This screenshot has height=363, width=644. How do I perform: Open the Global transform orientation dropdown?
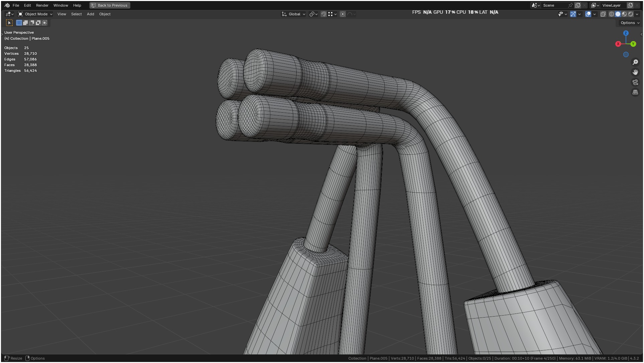coord(294,14)
